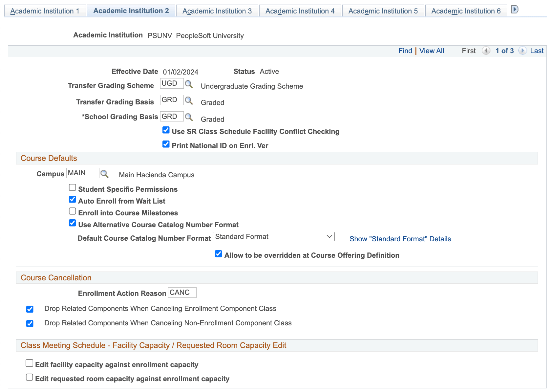Enable Edit facility capacity against enrollment capacity
The height and width of the screenshot is (392, 552).
tap(29, 363)
